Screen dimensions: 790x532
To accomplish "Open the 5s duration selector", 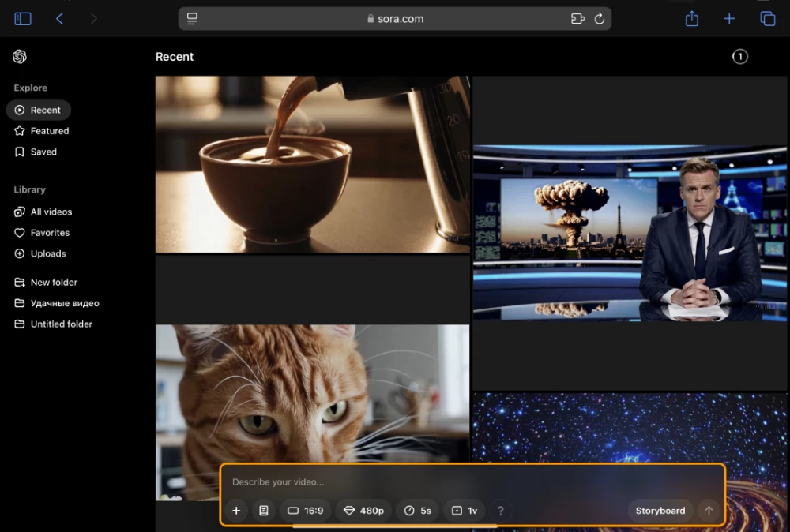I will 417,511.
